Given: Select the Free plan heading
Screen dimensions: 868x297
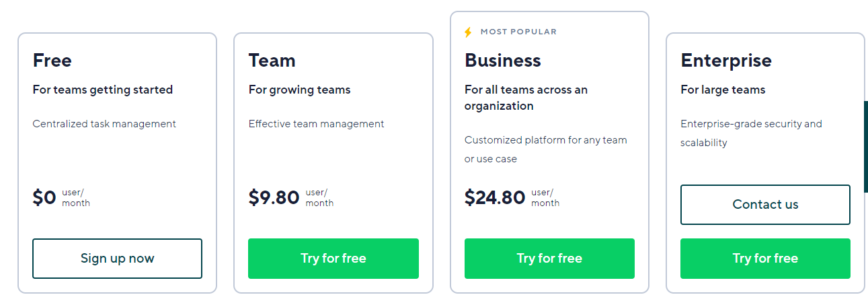Looking at the screenshot, I should pos(52,61).
